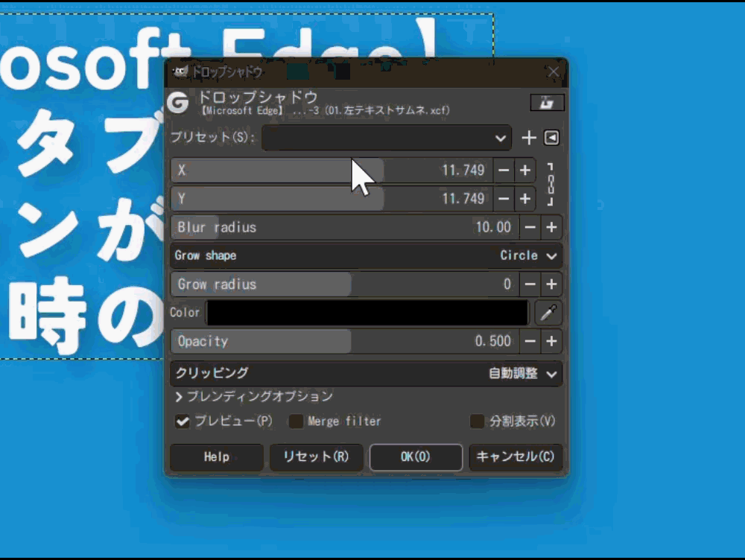Click the X offset slider bar
Screen dimensions: 745x560
pyautogui.click(x=332, y=171)
